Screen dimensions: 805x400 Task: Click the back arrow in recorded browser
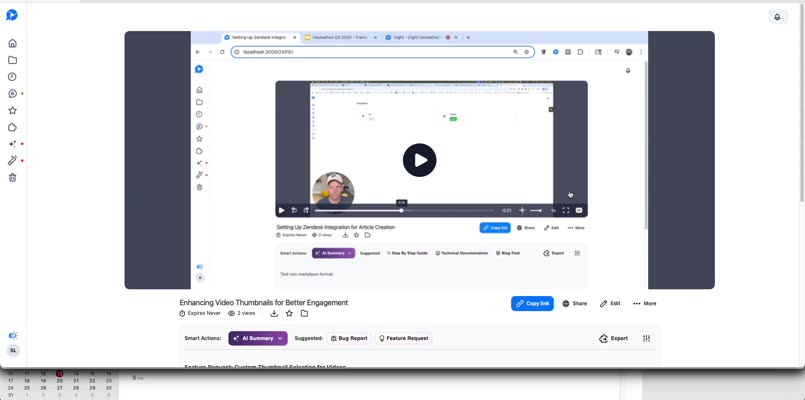(198, 52)
